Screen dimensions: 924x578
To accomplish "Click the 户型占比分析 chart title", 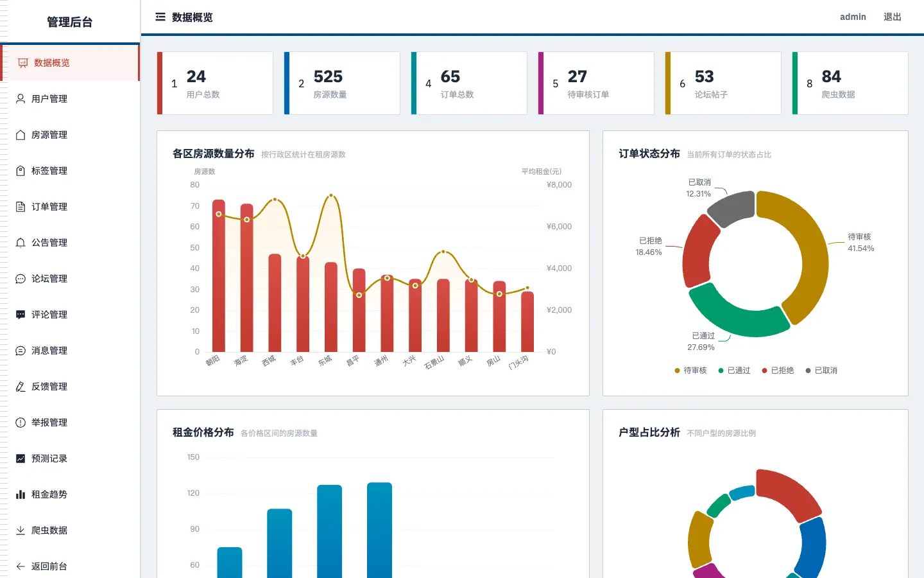I will (x=649, y=432).
